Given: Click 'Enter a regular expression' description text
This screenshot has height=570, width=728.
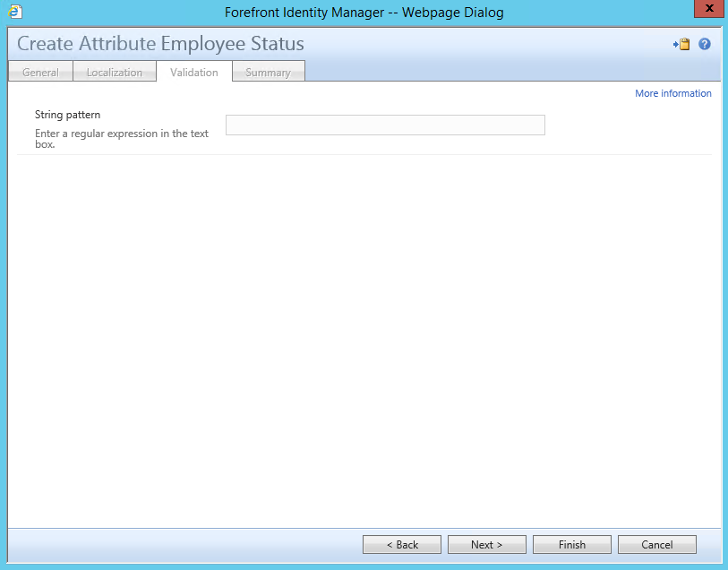Looking at the screenshot, I should [122, 138].
